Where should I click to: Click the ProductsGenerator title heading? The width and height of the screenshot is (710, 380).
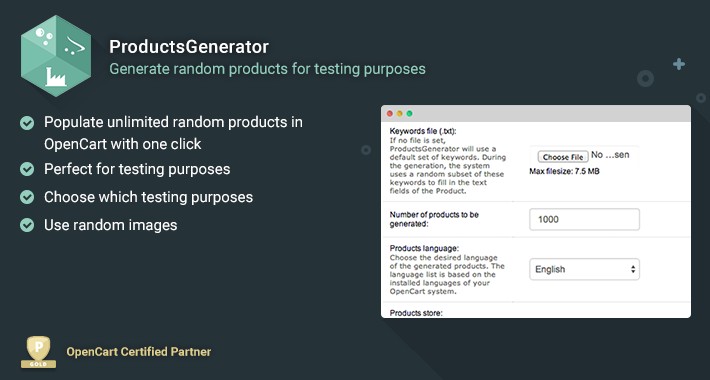click(189, 47)
